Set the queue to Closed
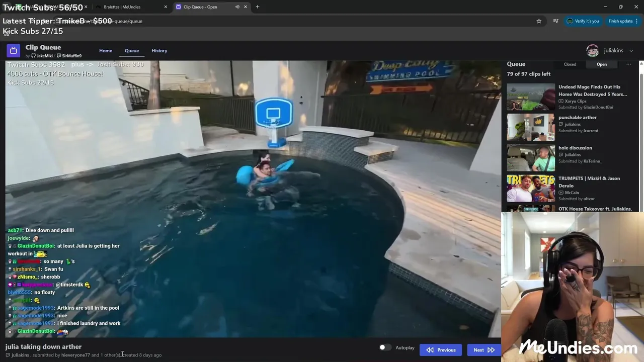This screenshot has height=362, width=644. click(x=570, y=64)
